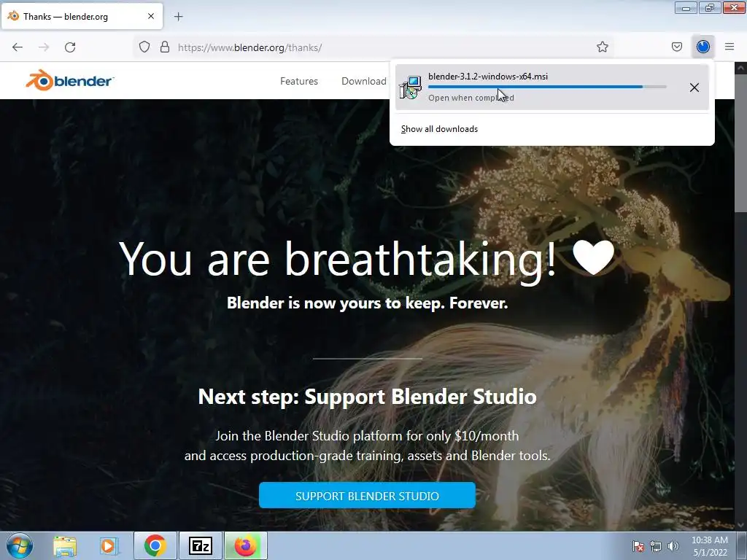
Task: Launch Windows Media Player from the taskbar
Action: [x=109, y=545]
